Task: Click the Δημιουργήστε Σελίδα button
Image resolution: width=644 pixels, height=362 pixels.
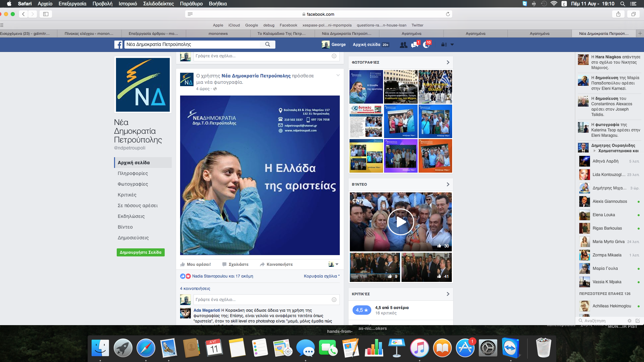Action: pyautogui.click(x=141, y=252)
